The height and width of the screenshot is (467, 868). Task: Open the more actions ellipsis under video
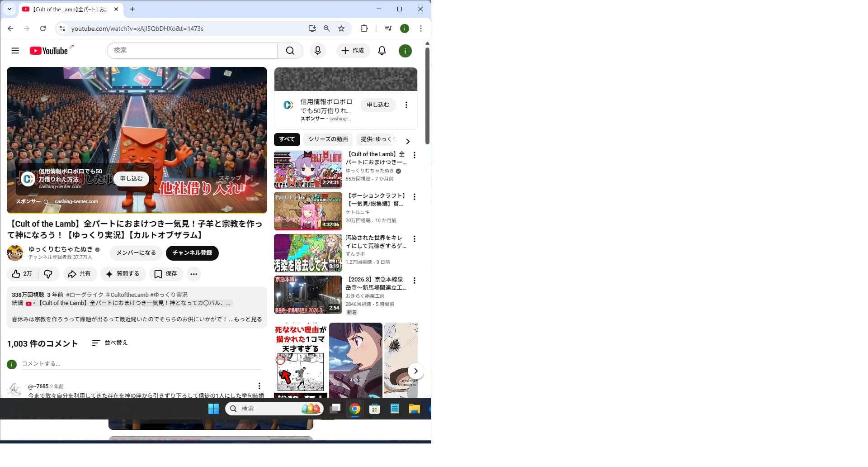(194, 274)
